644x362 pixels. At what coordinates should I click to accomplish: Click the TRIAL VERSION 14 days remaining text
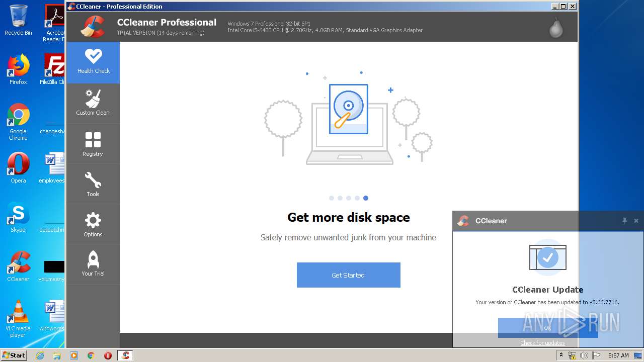(160, 33)
